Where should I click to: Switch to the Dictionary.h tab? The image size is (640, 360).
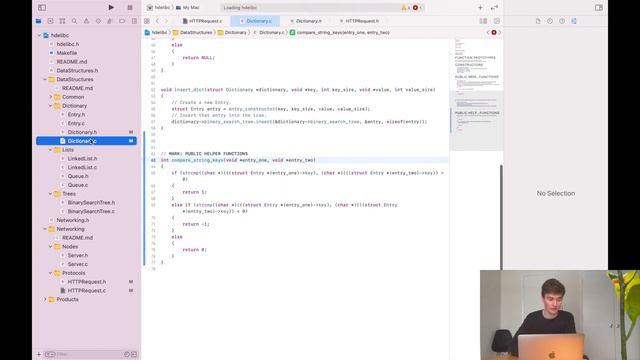click(x=306, y=21)
